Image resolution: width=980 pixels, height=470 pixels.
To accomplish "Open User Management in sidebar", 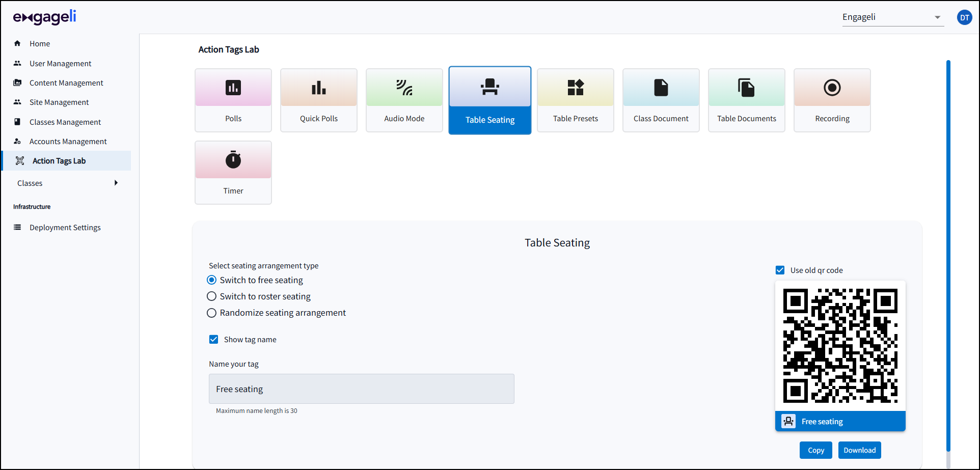I will pos(61,64).
